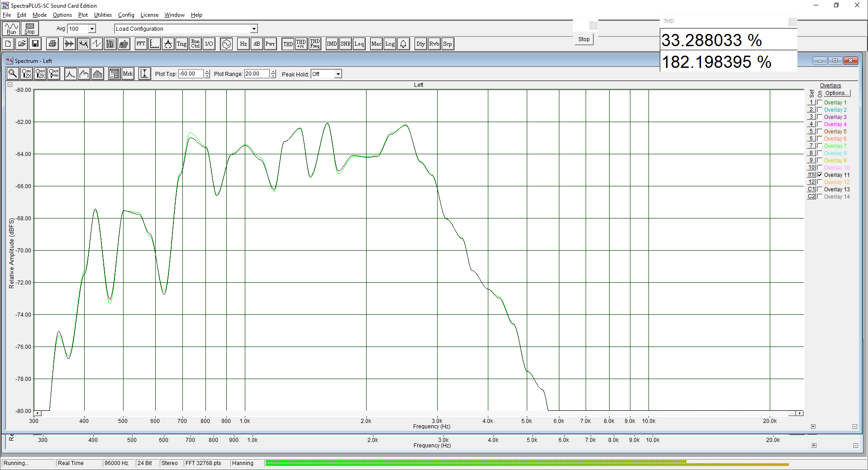The image size is (868, 470).
Task: Enable the Overlay 6 checkbox
Action: [x=820, y=139]
